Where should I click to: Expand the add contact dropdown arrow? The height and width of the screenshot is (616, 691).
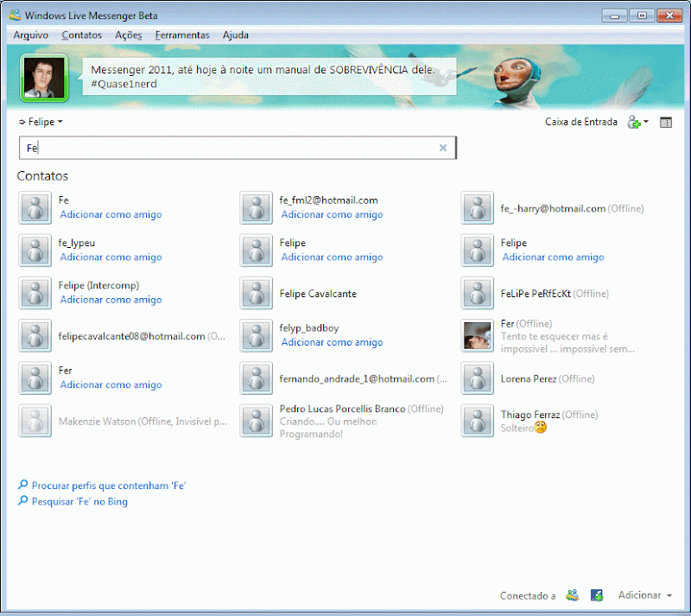coord(646,121)
